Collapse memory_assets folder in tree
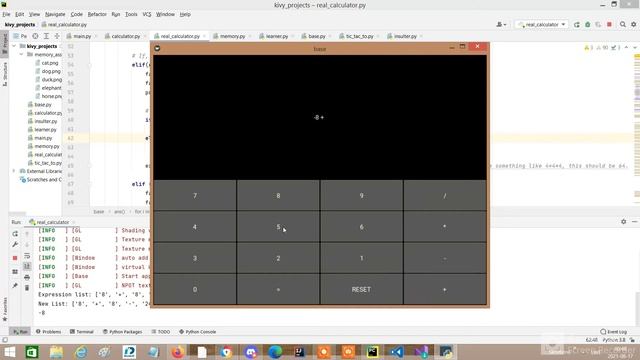Screen dimensions: 640x360 22,54
